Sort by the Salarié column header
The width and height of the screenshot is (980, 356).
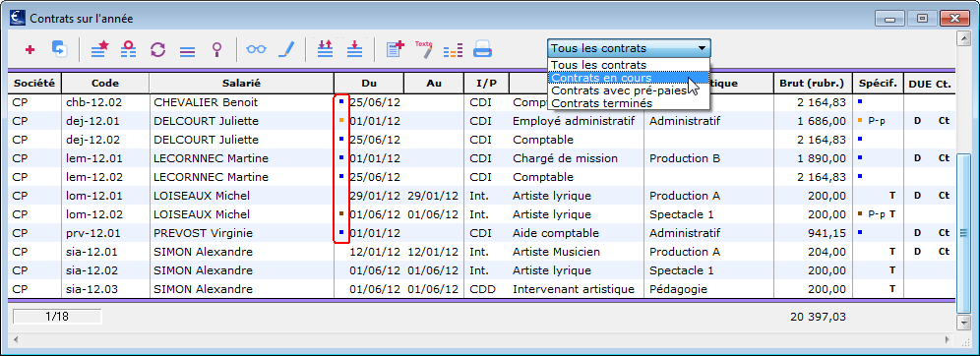click(x=241, y=83)
